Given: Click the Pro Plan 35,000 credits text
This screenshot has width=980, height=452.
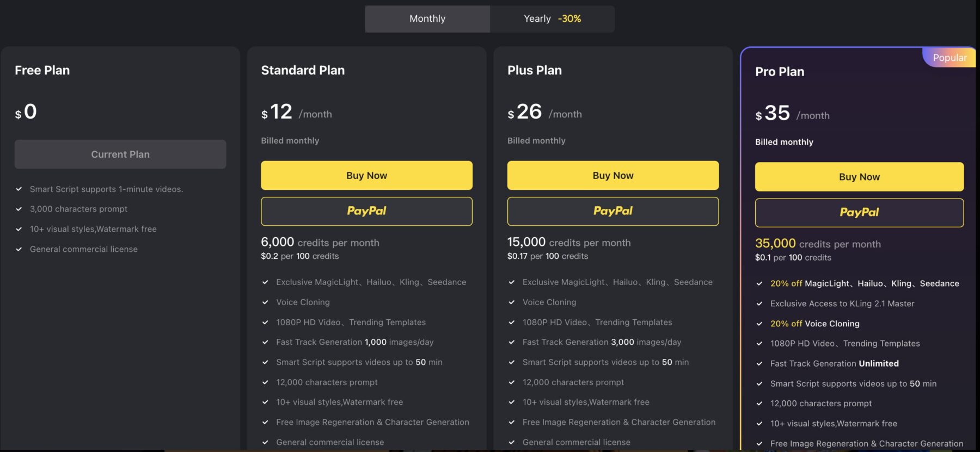Looking at the screenshot, I should tap(818, 244).
